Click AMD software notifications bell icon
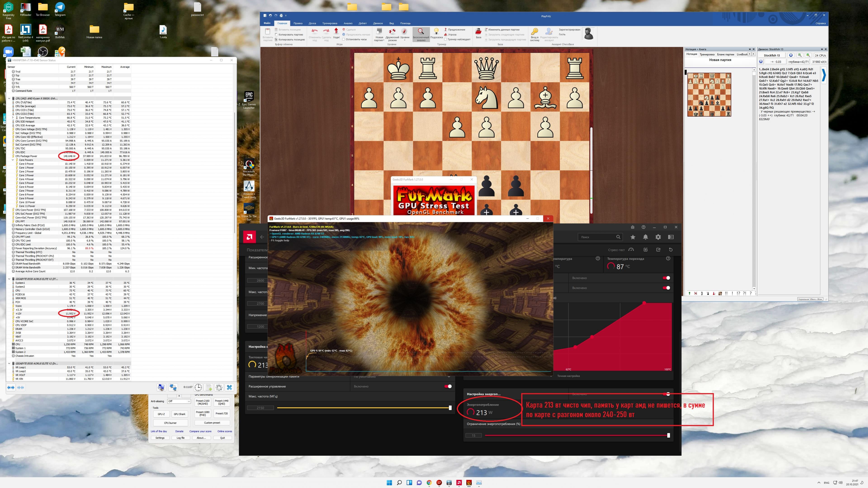Viewport: 868px width, 488px height. tap(645, 237)
